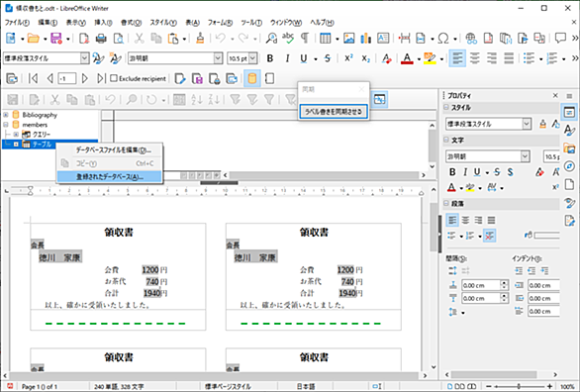Toggle Italic in formatting toolbar
Image resolution: width=580 pixels, height=392 pixels.
click(x=287, y=58)
